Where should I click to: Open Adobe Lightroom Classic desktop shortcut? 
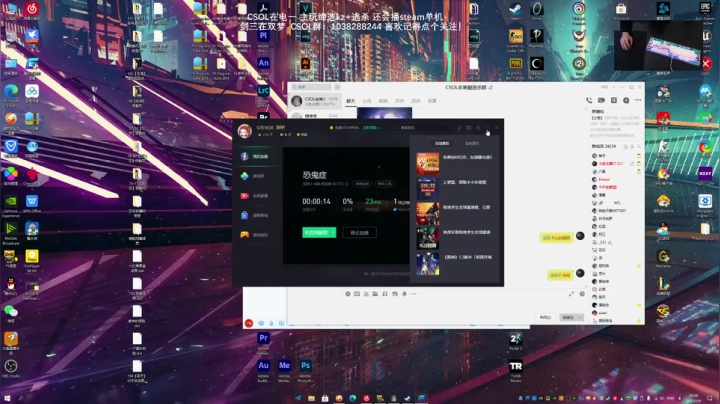click(x=263, y=95)
